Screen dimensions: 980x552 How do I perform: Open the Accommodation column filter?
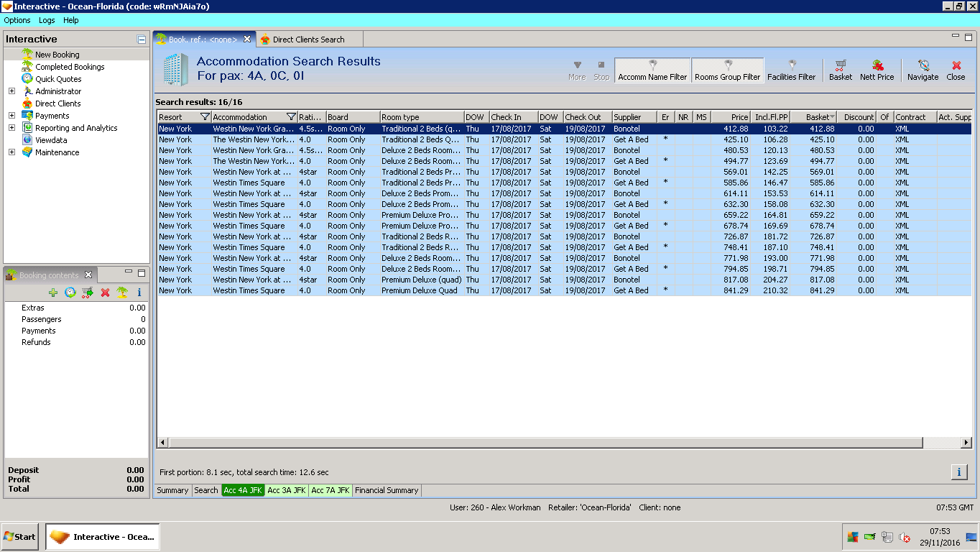(x=291, y=117)
